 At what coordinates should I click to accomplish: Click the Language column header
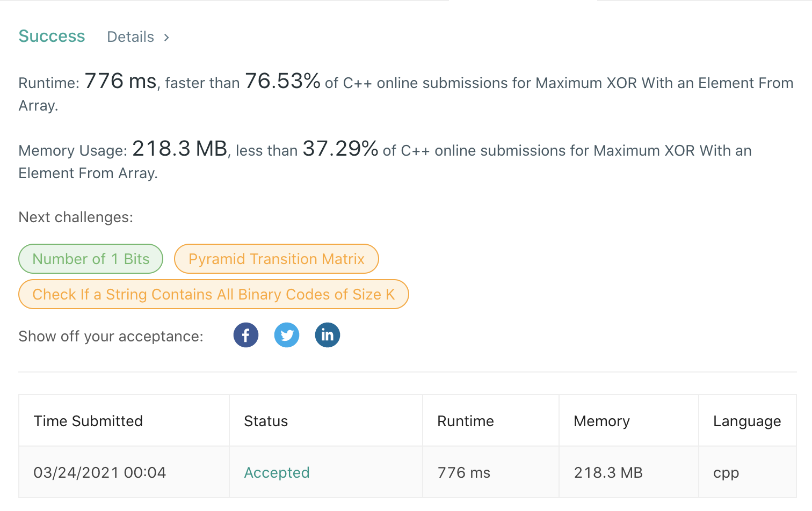[x=747, y=421]
